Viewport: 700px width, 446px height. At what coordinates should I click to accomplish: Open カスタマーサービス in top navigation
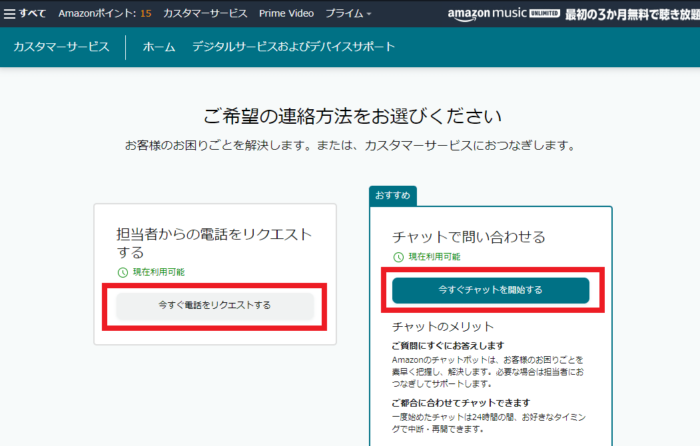click(x=205, y=13)
